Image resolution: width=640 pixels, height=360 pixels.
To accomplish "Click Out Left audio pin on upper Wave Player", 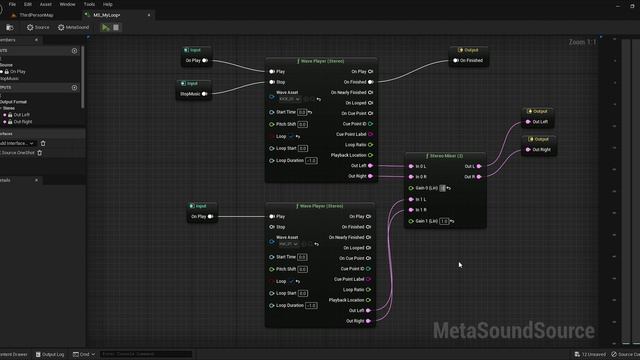I will pyautogui.click(x=371, y=166).
